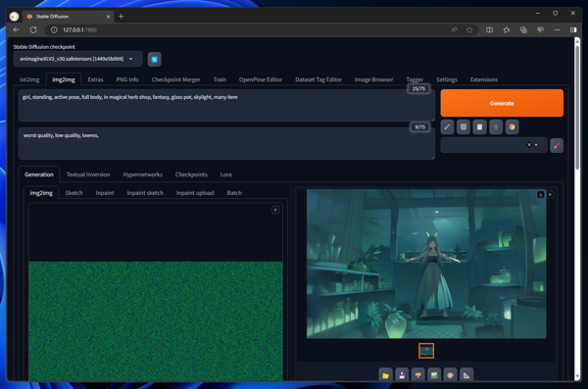Send the image to inpaint palette icon
Image resolution: width=588 pixels, height=389 pixels.
[451, 374]
